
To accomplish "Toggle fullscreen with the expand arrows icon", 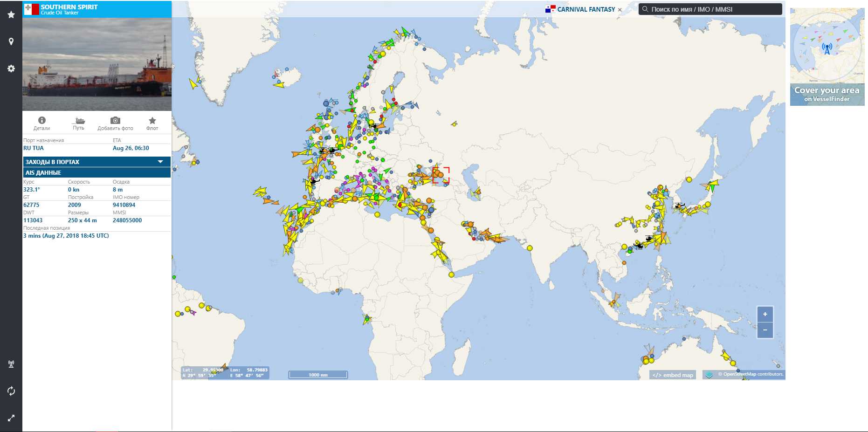I will click(x=11, y=418).
